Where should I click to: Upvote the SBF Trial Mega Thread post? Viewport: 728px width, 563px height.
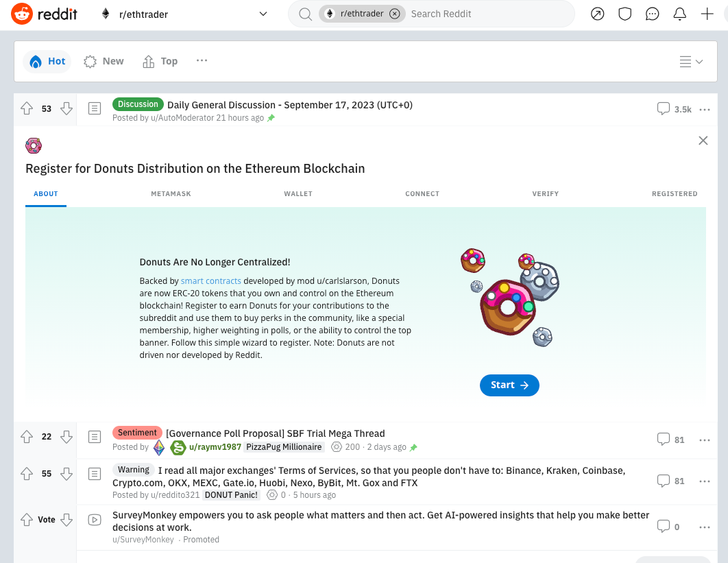pos(27,437)
